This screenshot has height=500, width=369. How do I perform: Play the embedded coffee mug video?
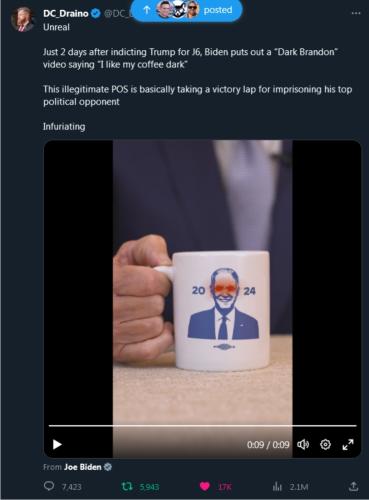point(57,444)
